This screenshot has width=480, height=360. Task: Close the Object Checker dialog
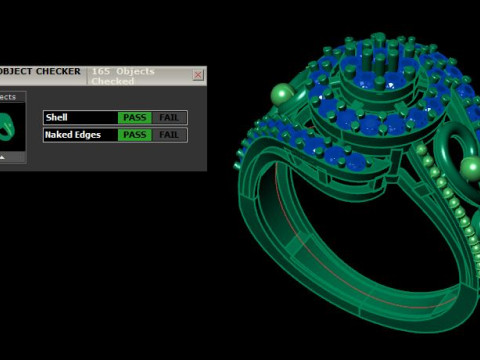[x=198, y=75]
